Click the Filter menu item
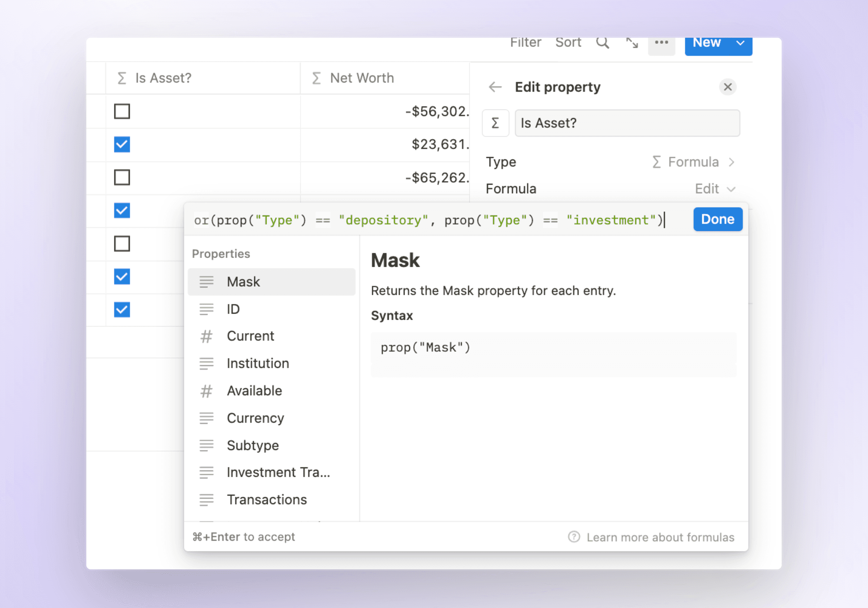868x608 pixels. point(526,42)
